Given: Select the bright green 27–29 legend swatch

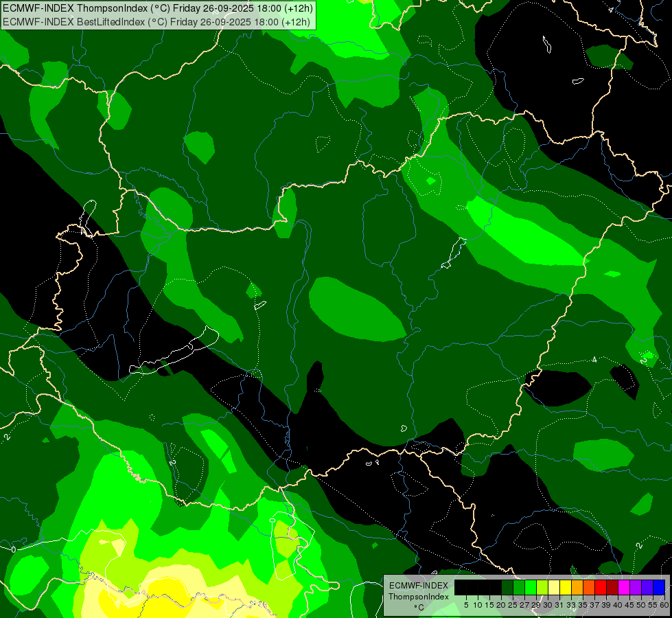Looking at the screenshot, I should coord(531,587).
